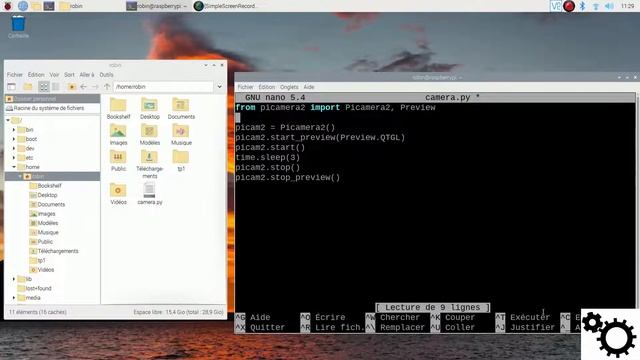Viewport: 640px width, 360px height.
Task: Go back with the back arrow
Action: coord(83,87)
